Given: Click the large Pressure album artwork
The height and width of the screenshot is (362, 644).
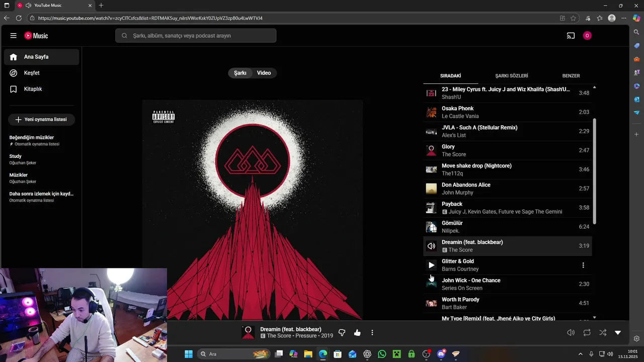Looking at the screenshot, I should click(253, 210).
